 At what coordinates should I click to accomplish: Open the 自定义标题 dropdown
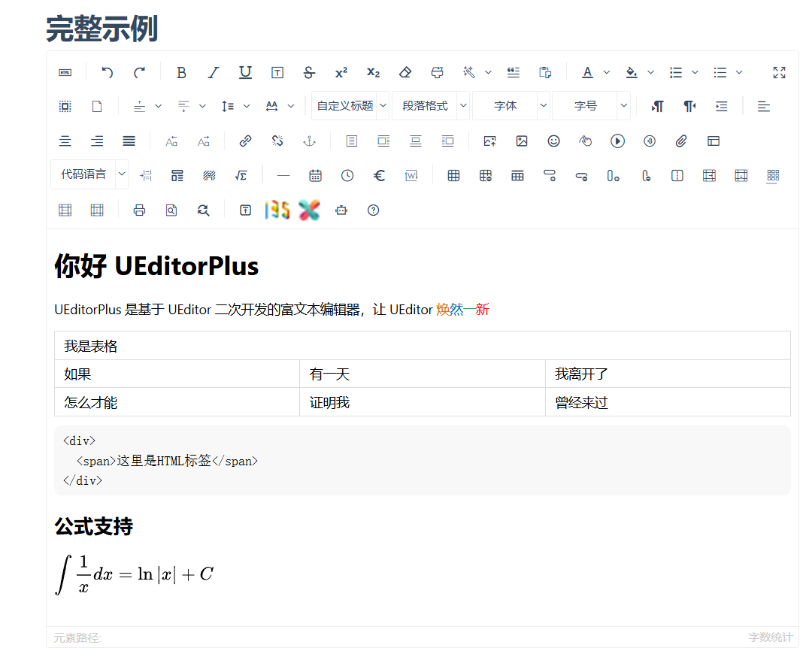(350, 105)
